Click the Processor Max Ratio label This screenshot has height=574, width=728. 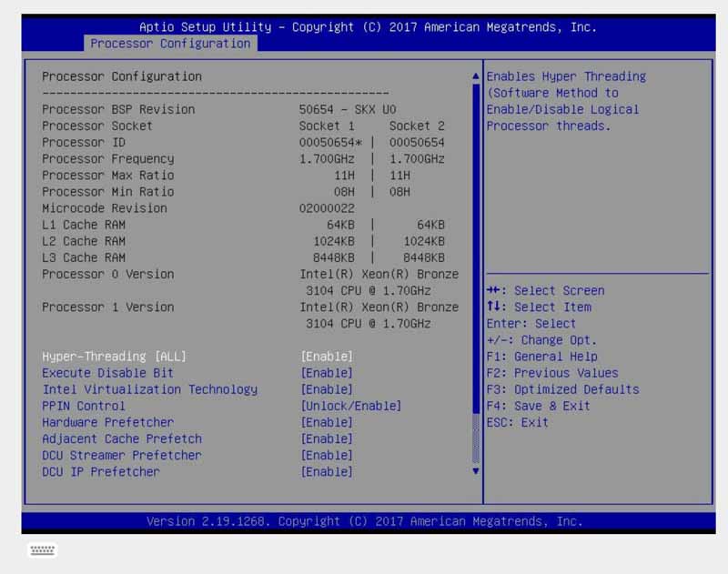pyautogui.click(x=107, y=176)
